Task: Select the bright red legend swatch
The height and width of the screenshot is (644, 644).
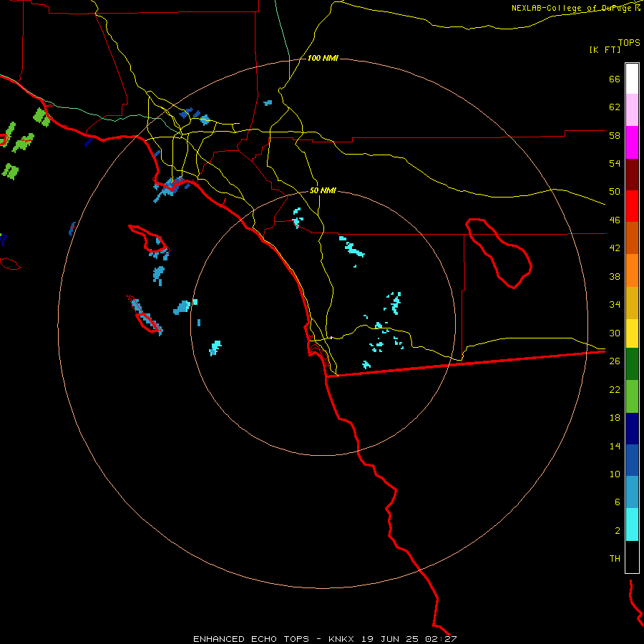Action: coord(632,206)
